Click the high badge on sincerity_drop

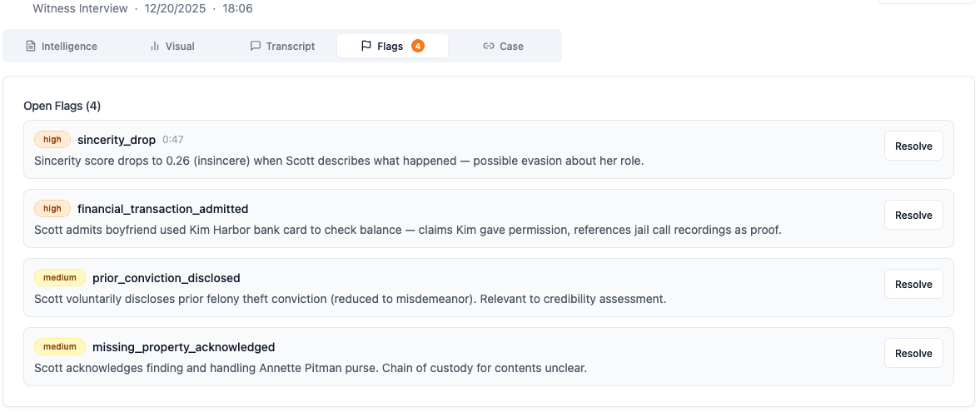(52, 140)
